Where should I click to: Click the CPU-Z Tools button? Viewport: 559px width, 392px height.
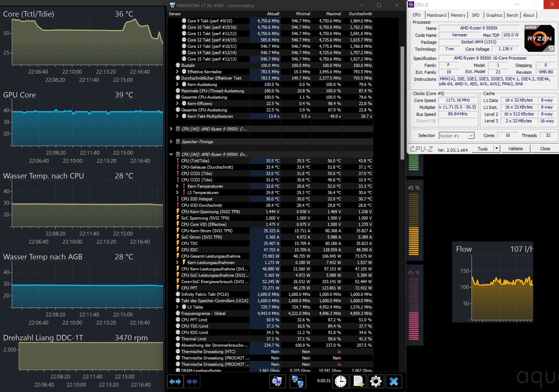(482, 149)
